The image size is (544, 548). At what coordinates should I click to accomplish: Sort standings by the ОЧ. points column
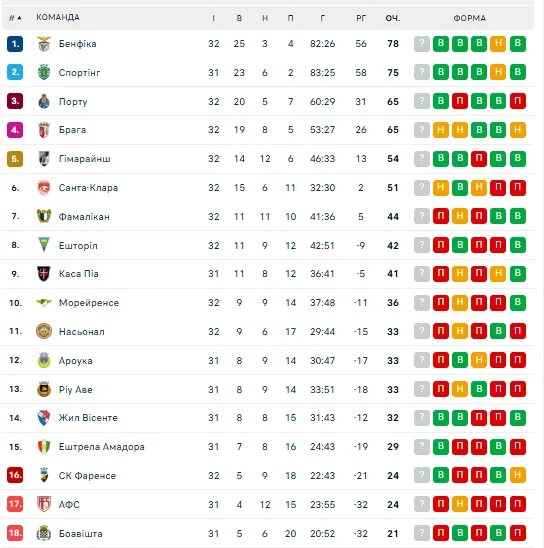393,18
